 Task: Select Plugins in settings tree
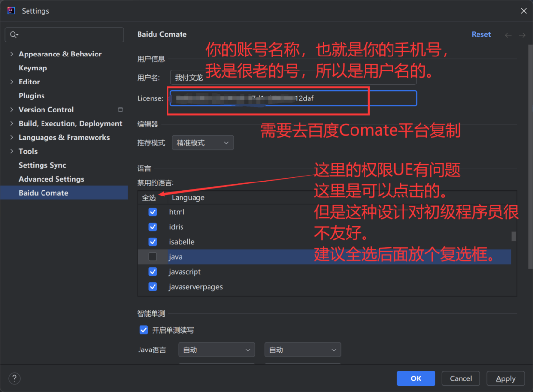(31, 96)
